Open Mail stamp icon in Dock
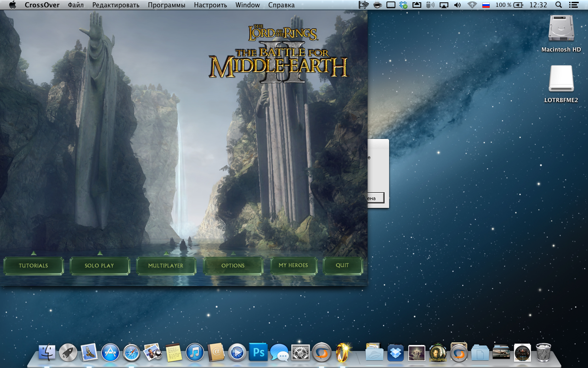Image resolution: width=588 pixels, height=368 pixels. 89,353
